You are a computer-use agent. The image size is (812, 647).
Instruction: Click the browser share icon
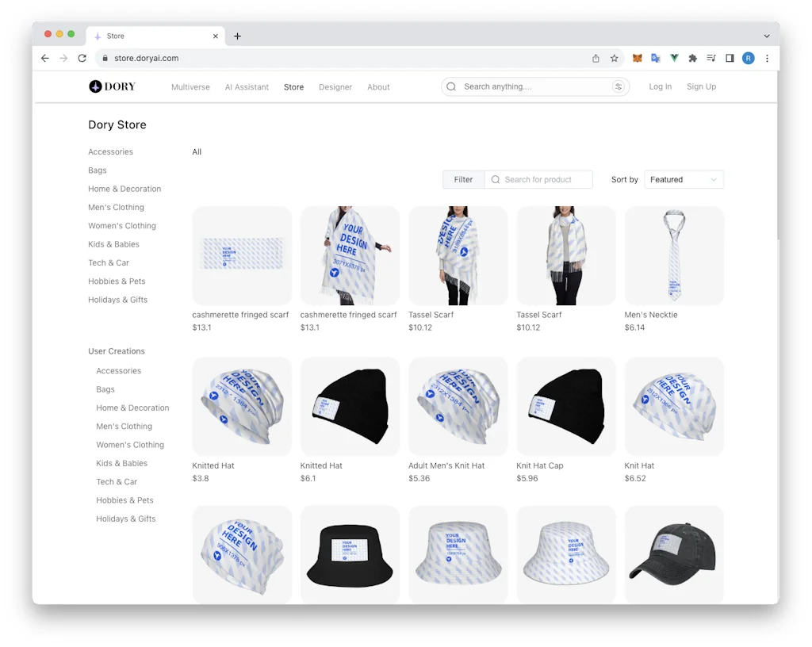coord(596,59)
